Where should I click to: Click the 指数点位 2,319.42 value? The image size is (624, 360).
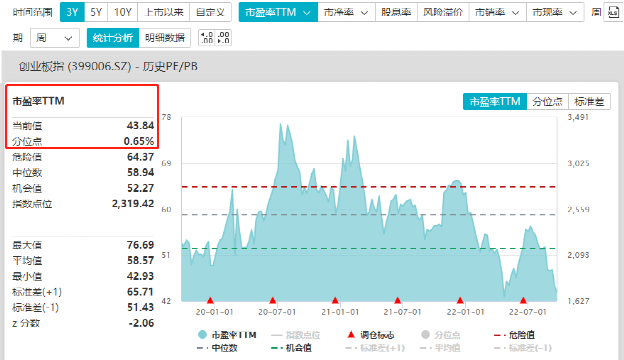coord(133,204)
